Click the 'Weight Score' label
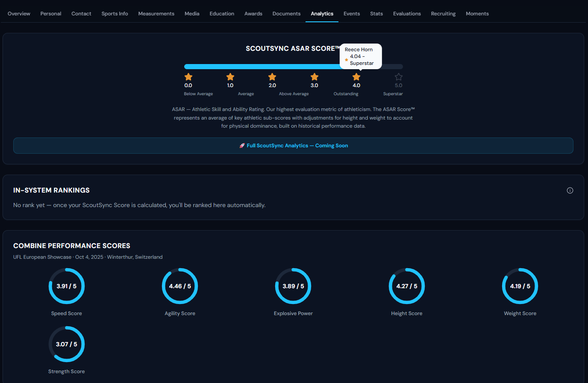 coord(520,313)
